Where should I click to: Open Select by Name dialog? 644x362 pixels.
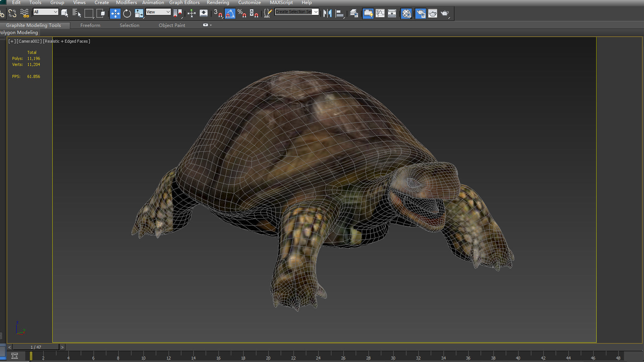tap(76, 13)
